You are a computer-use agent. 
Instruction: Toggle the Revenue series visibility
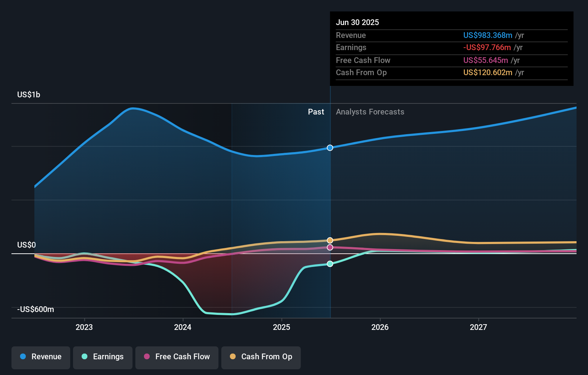tap(40, 357)
